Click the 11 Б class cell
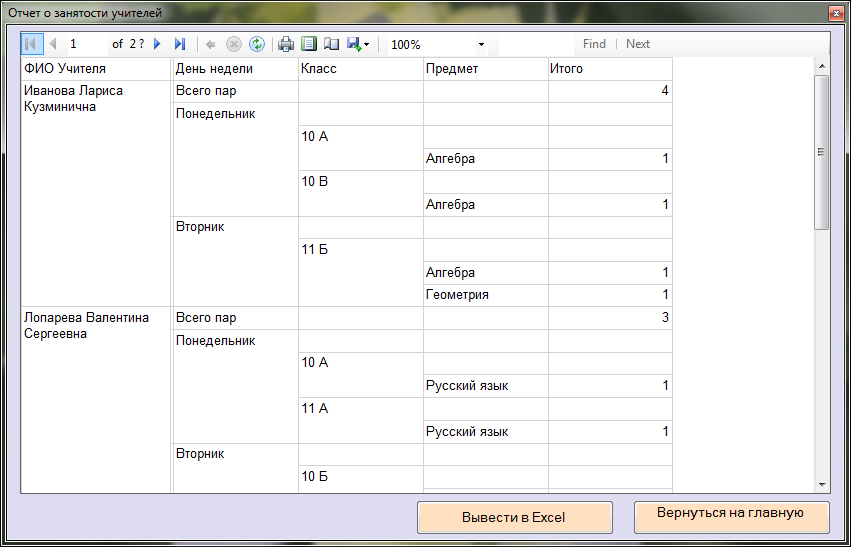The width and height of the screenshot is (851, 547). (x=361, y=272)
